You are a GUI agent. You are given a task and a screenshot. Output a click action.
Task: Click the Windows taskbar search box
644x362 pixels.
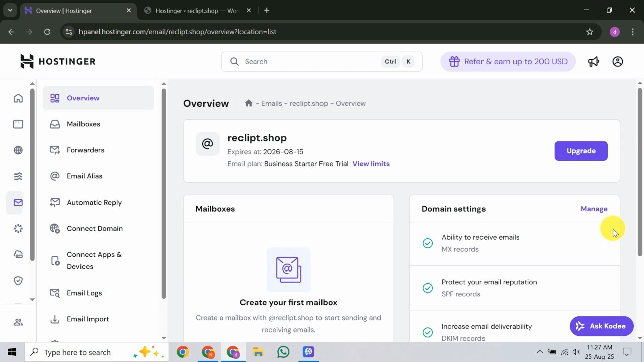point(96,352)
